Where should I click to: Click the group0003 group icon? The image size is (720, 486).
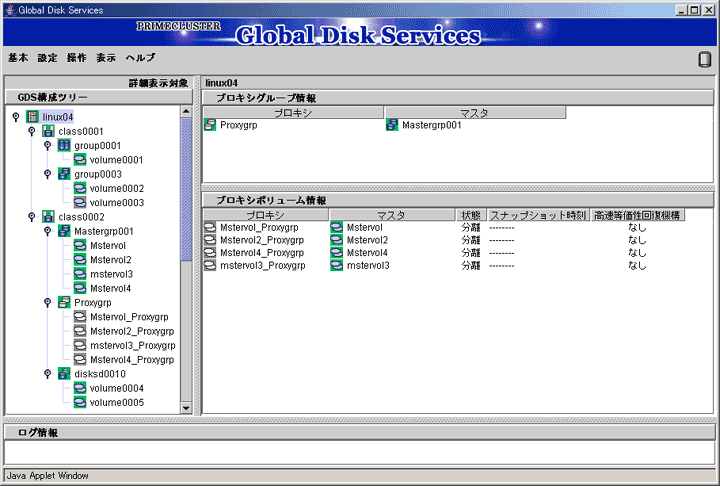pyautogui.click(x=64, y=174)
